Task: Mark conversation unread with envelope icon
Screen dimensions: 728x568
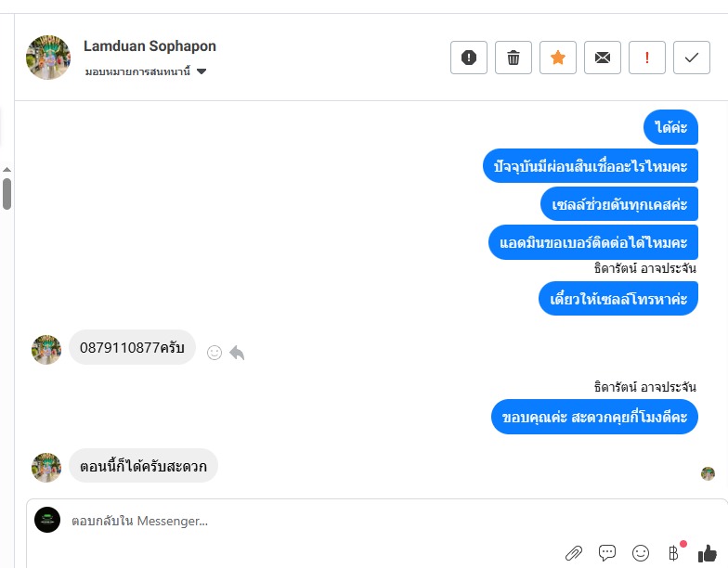Action: pyautogui.click(x=602, y=58)
